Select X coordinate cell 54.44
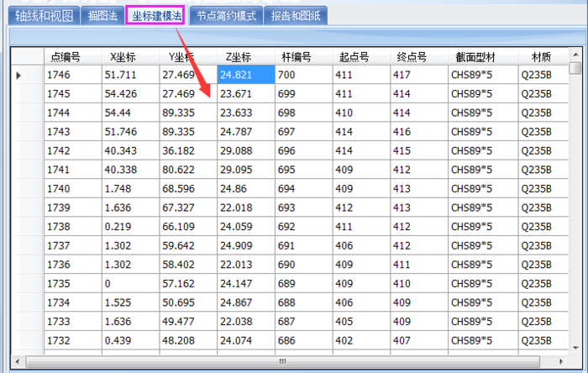Screen dimensions: 588x373 131,113
